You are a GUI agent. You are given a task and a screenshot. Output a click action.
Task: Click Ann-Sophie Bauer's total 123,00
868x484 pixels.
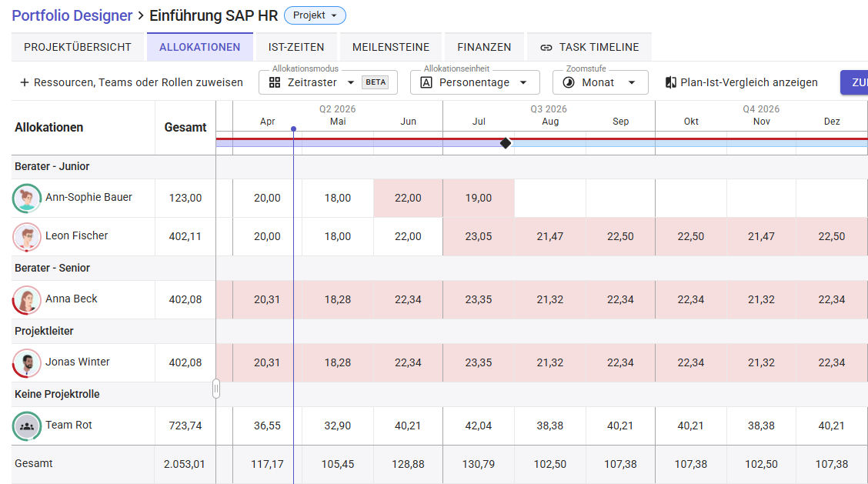click(185, 199)
